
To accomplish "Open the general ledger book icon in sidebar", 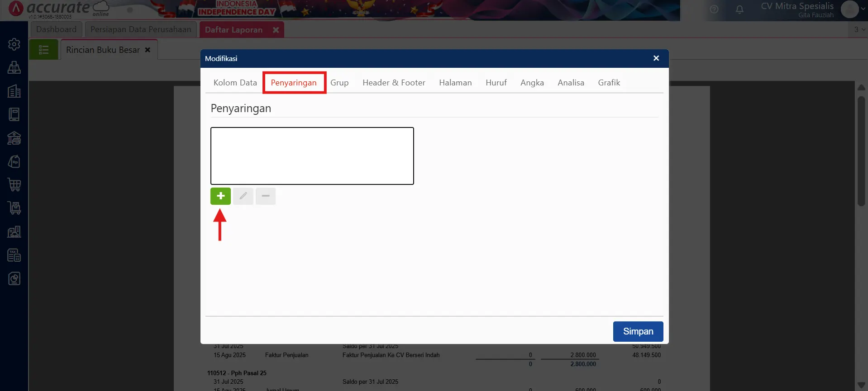I will (14, 114).
